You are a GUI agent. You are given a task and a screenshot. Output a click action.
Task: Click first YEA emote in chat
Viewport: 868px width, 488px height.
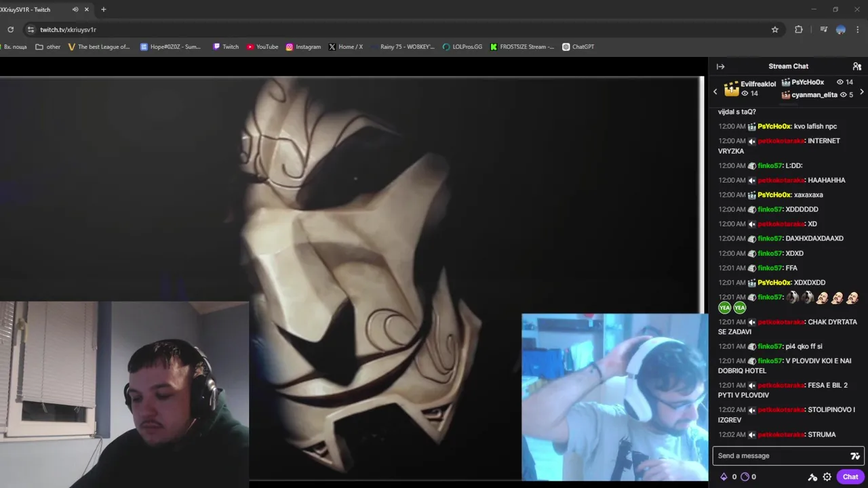pyautogui.click(x=724, y=308)
